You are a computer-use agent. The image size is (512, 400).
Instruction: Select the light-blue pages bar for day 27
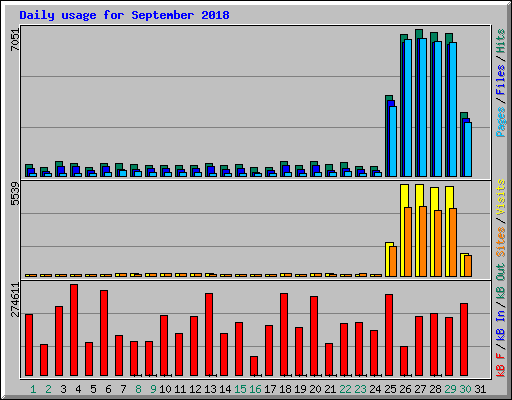click(423, 107)
